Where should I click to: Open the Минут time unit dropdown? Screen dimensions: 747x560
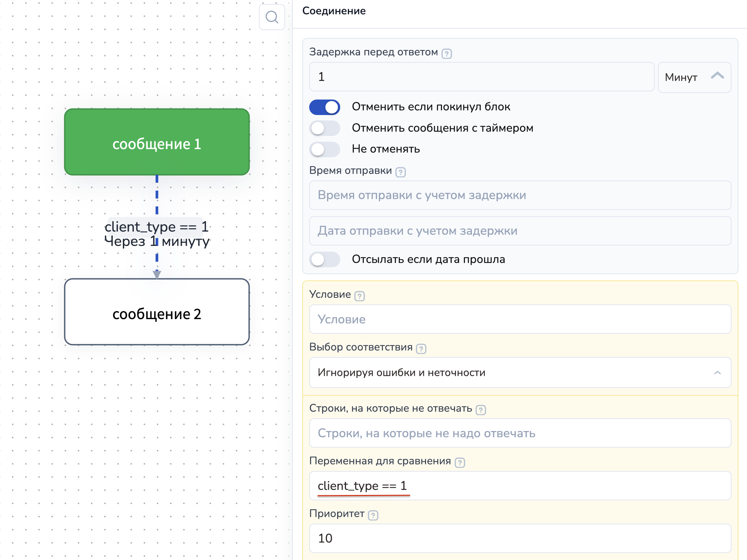694,77
